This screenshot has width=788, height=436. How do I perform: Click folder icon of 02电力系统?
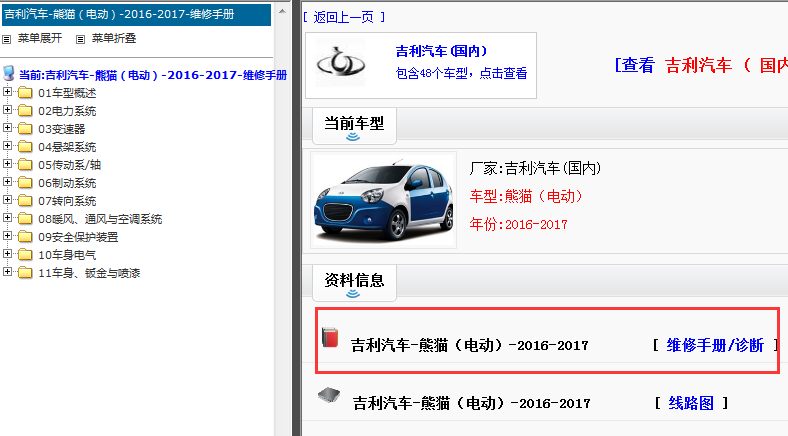[x=25, y=111]
